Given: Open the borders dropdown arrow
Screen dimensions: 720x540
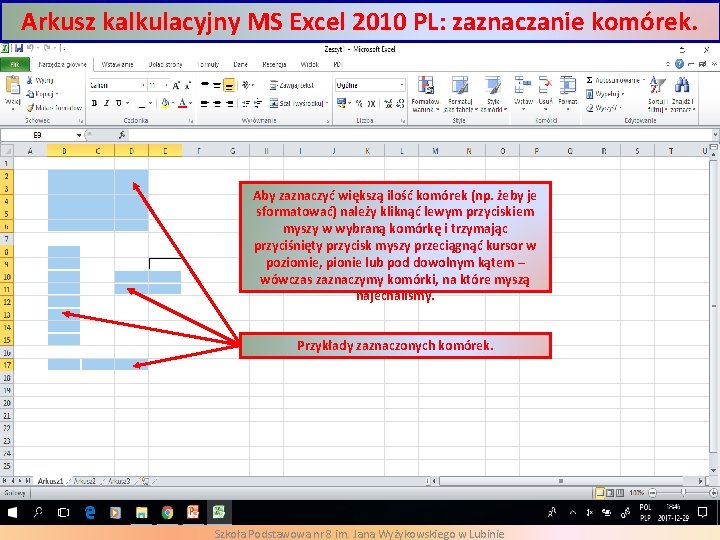Looking at the screenshot, I should [x=150, y=104].
